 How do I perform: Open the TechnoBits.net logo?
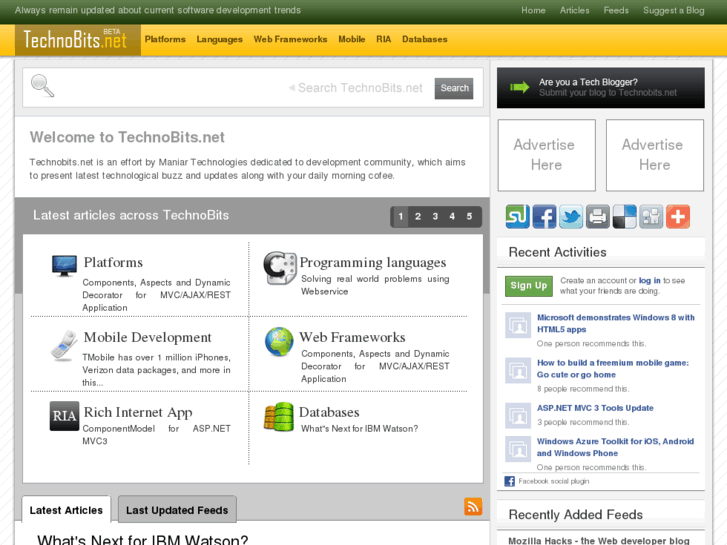[x=77, y=40]
